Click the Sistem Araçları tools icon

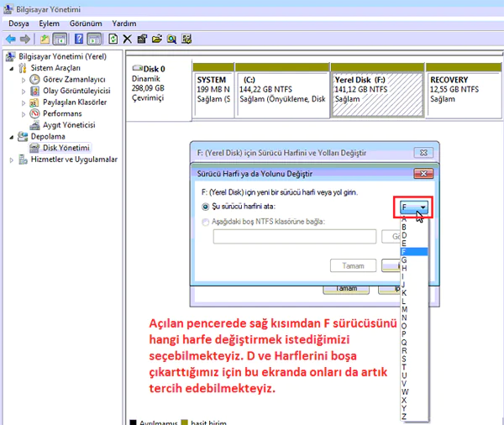click(x=22, y=68)
